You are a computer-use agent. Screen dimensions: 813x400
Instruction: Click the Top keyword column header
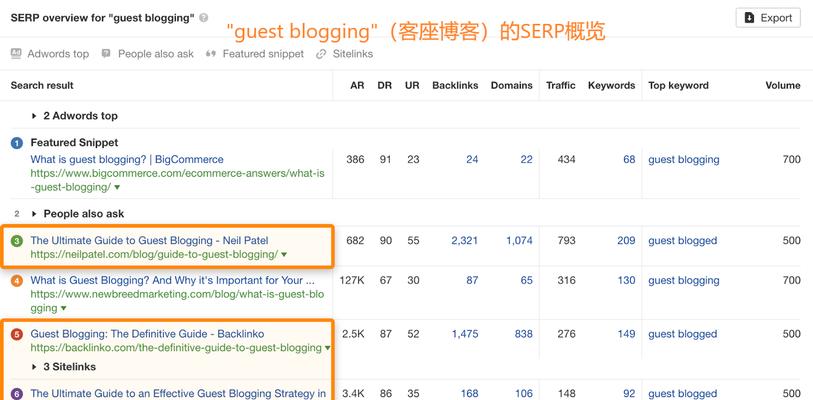[678, 86]
